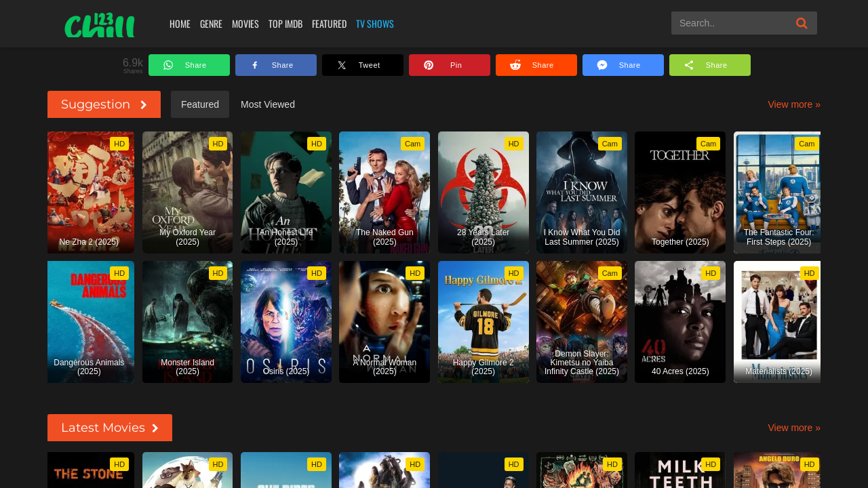Viewport: 868px width, 488px height.
Task: Open Ne Zha 2 (2025) poster
Action: pos(91,192)
